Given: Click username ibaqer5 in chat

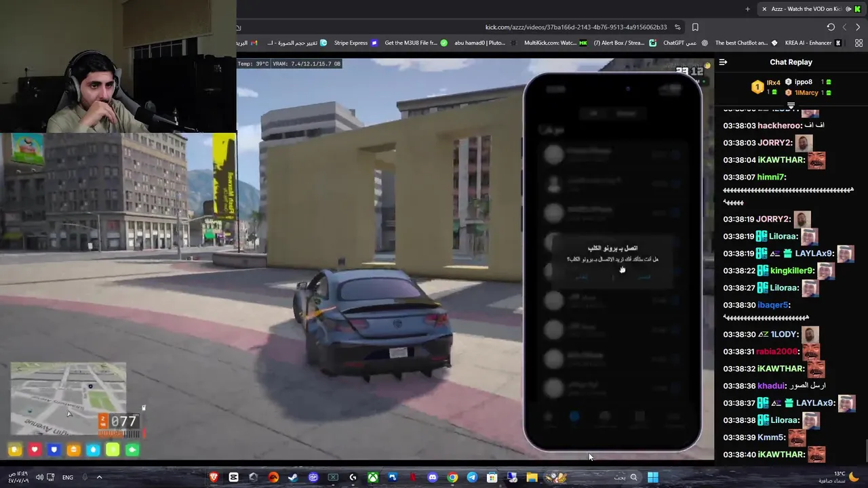Looking at the screenshot, I should click(x=773, y=305).
